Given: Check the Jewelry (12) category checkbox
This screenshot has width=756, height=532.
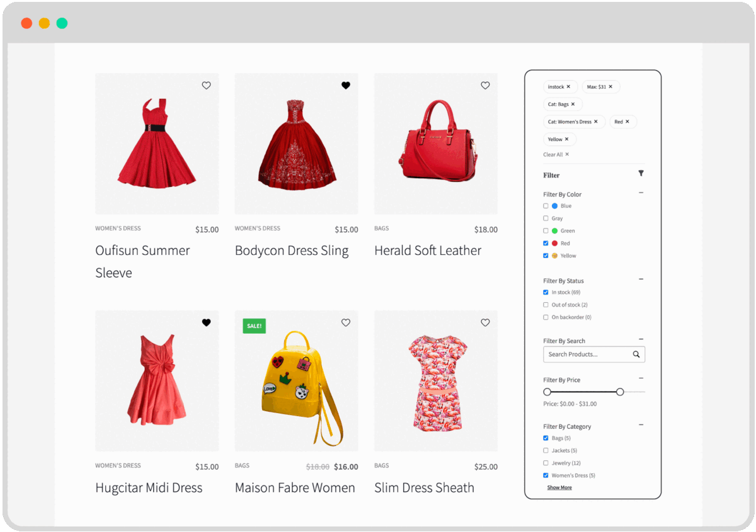Looking at the screenshot, I should (546, 463).
